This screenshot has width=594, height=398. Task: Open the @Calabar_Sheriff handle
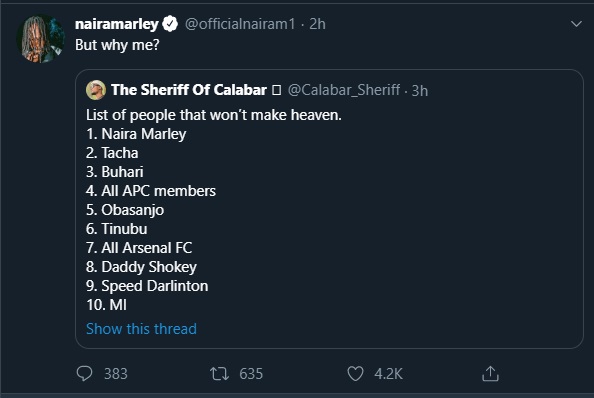(x=344, y=90)
